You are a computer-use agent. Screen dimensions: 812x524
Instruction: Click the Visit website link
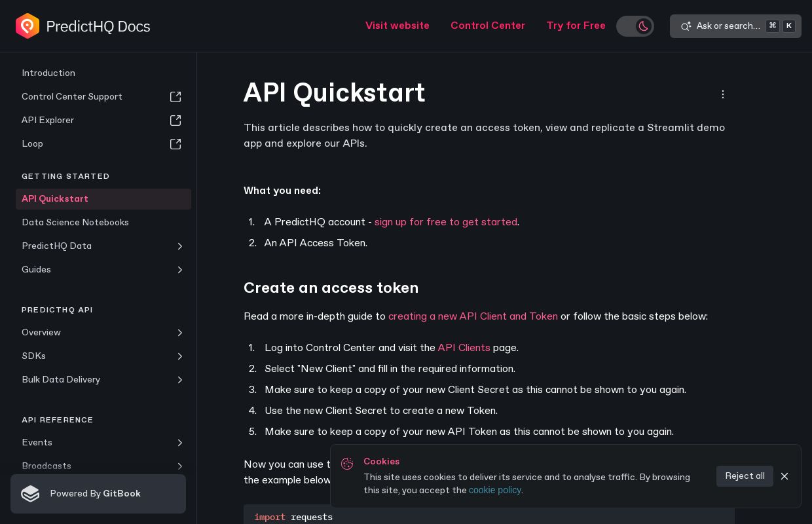[397, 26]
